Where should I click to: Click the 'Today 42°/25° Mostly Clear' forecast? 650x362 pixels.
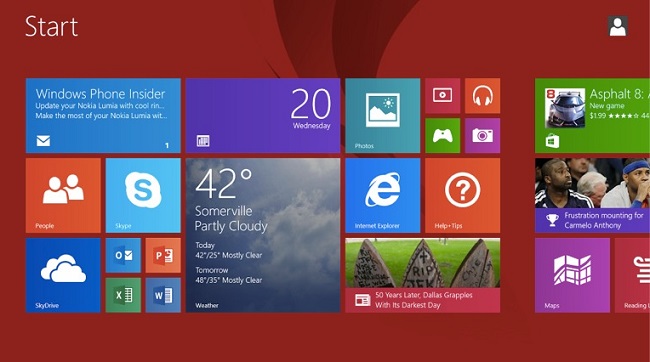coord(228,250)
